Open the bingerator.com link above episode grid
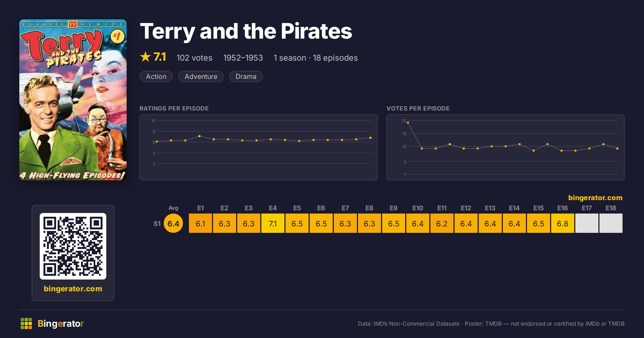 [x=595, y=198]
